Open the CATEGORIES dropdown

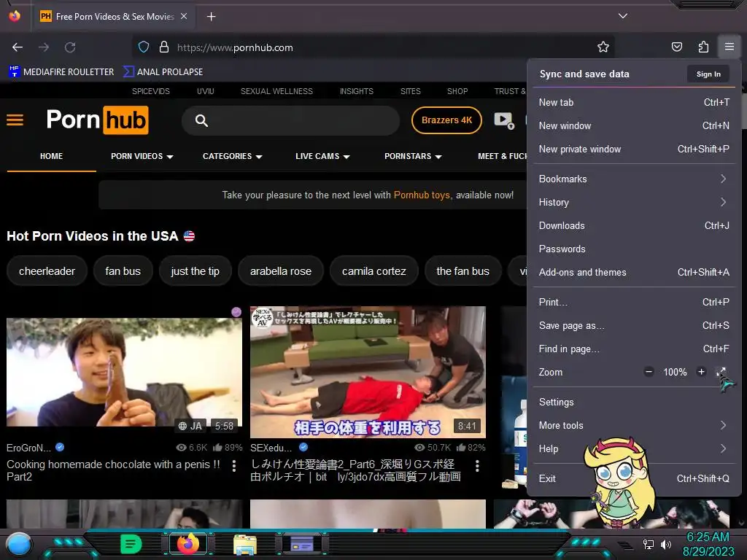click(x=233, y=156)
